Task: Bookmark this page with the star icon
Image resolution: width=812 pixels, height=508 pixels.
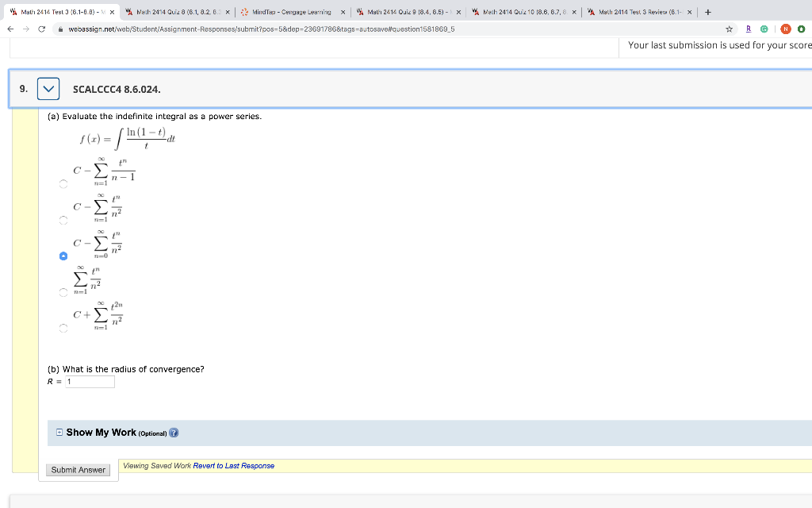Action: coord(730,29)
